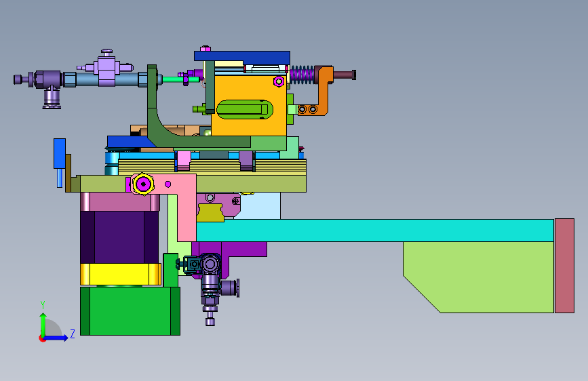Click the purple coil spring
This screenshot has height=381, width=588.
pyautogui.click(x=302, y=75)
